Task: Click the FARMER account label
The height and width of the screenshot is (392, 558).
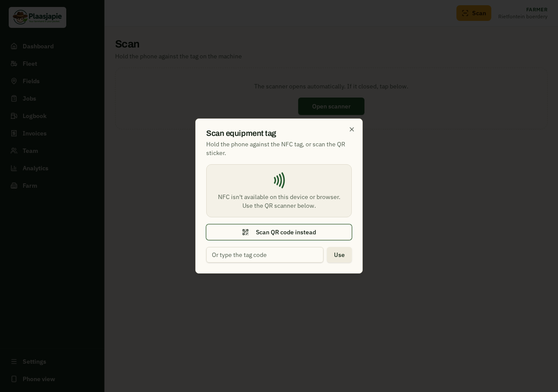Action: click(x=537, y=10)
